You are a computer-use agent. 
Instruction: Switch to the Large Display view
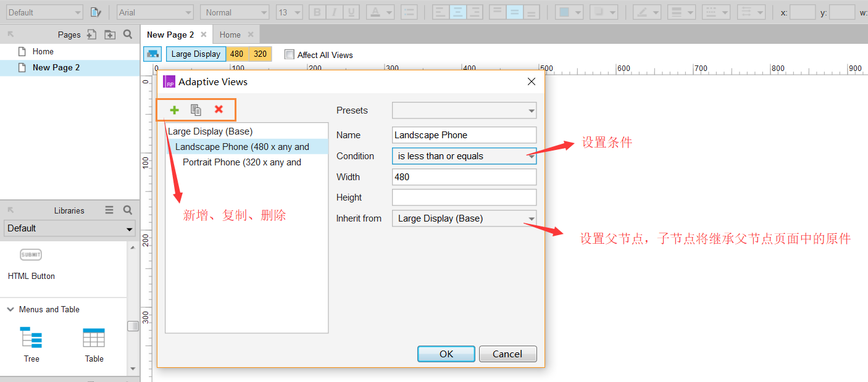(x=196, y=54)
